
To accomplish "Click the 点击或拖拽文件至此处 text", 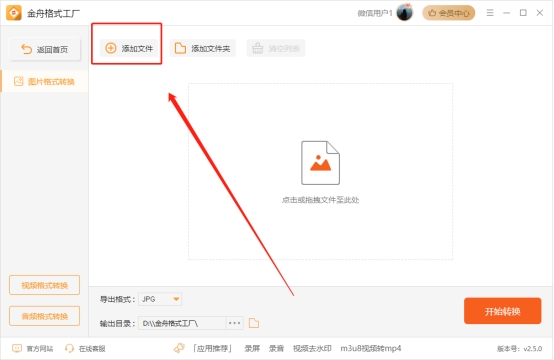I will tap(320, 200).
